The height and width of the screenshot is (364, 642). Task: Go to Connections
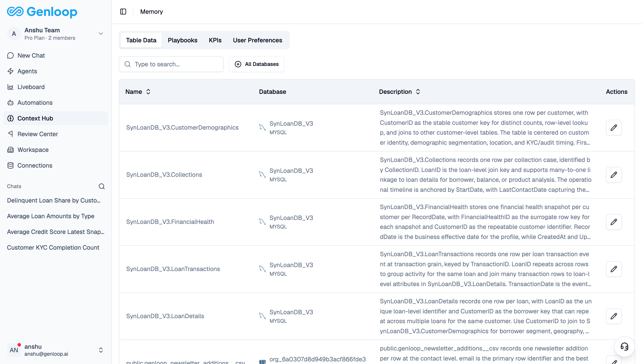pos(55,165)
